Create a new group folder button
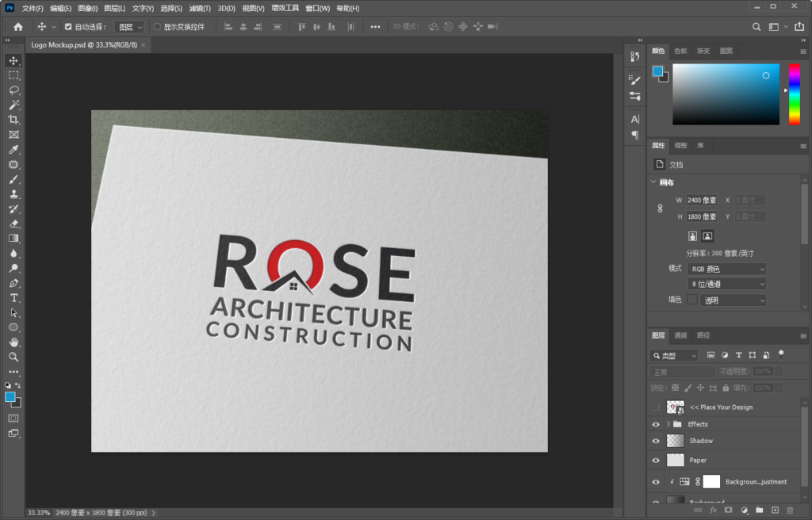The width and height of the screenshot is (812, 520). [759, 510]
